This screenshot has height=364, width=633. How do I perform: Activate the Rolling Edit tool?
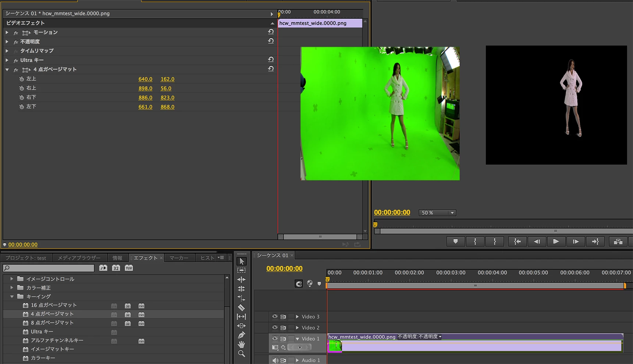[241, 289]
